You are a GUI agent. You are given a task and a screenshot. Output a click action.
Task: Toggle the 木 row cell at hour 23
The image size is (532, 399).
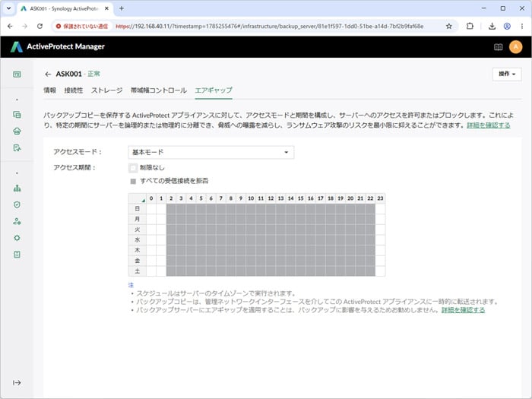pyautogui.click(x=380, y=250)
